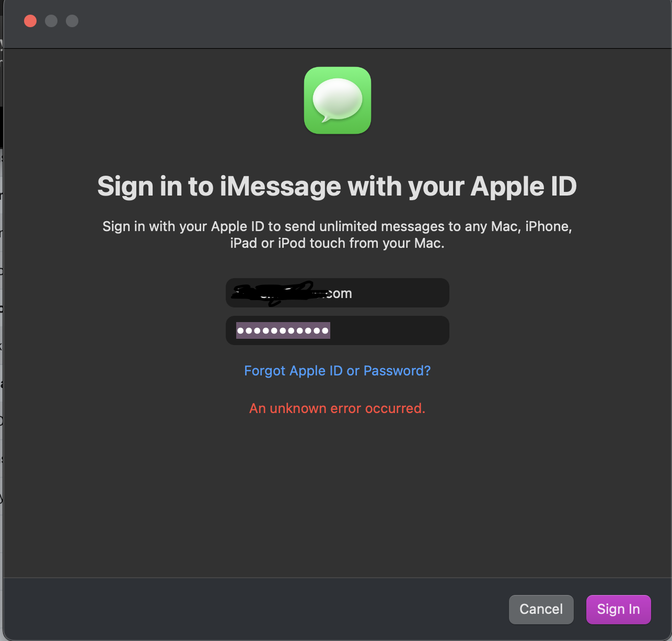The height and width of the screenshot is (641, 672).
Task: Click blank dialog area below error message
Action: click(x=338, y=497)
